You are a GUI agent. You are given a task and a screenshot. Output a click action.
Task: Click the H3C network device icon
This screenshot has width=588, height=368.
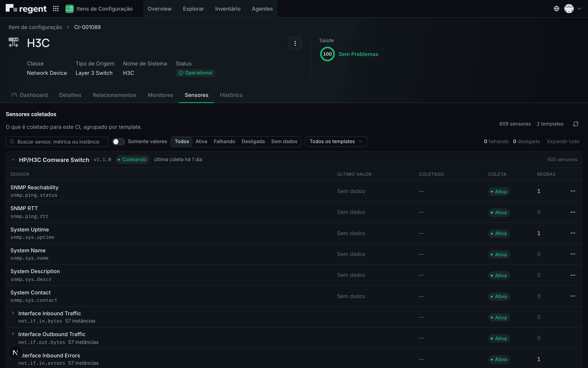click(x=14, y=43)
